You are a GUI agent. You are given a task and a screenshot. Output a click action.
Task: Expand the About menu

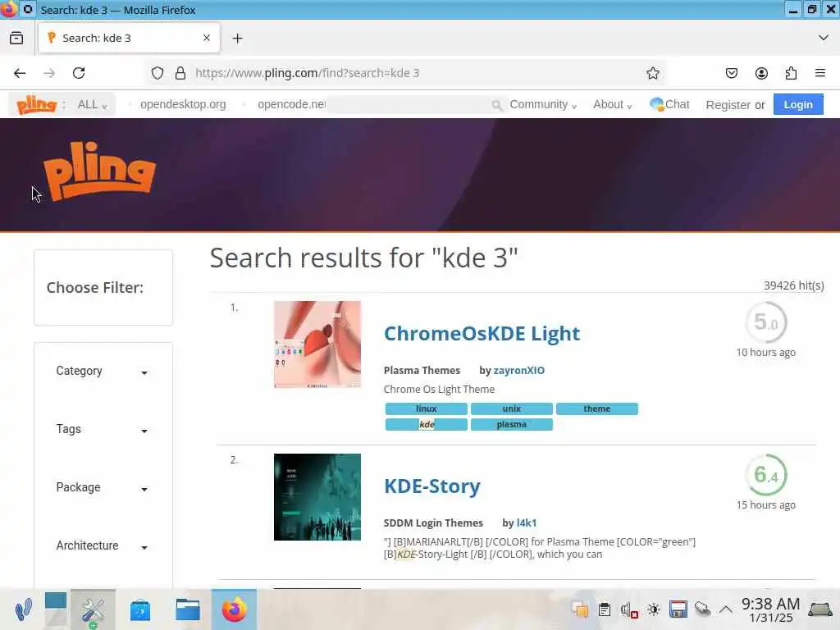612,104
